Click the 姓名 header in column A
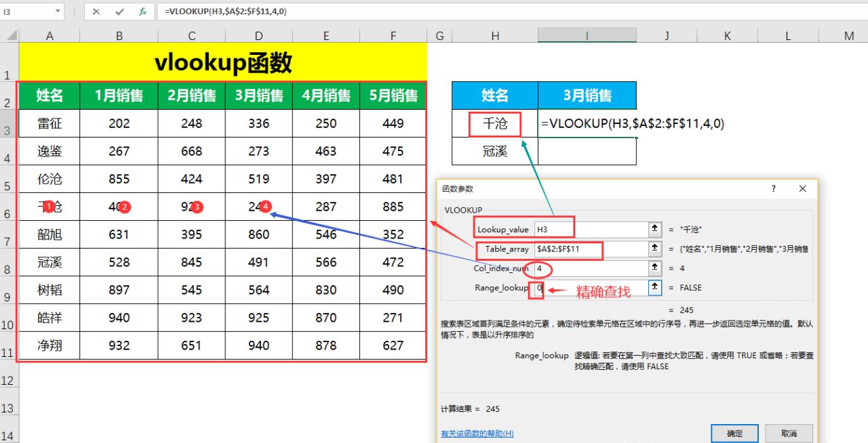The width and height of the screenshot is (868, 443). pos(50,96)
